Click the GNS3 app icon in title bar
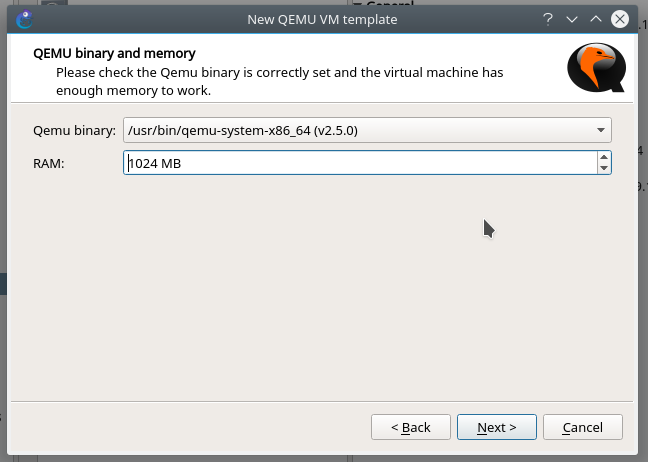The image size is (648, 462). coord(25,19)
